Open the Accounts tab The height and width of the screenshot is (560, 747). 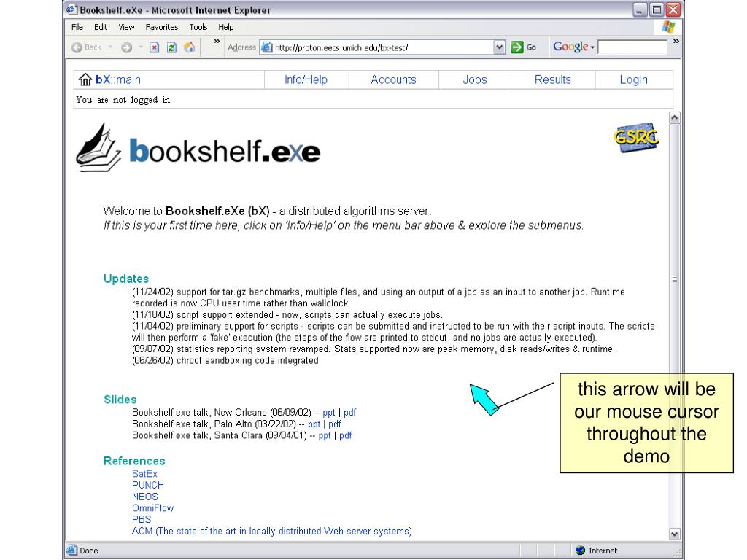393,79
